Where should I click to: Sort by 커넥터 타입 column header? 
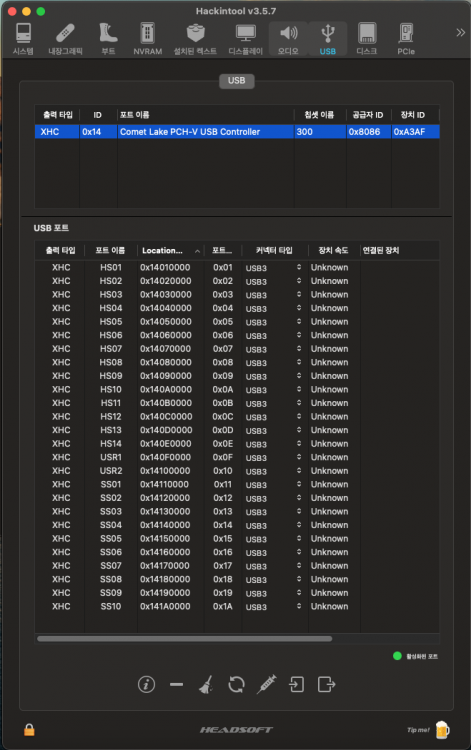coord(274,251)
